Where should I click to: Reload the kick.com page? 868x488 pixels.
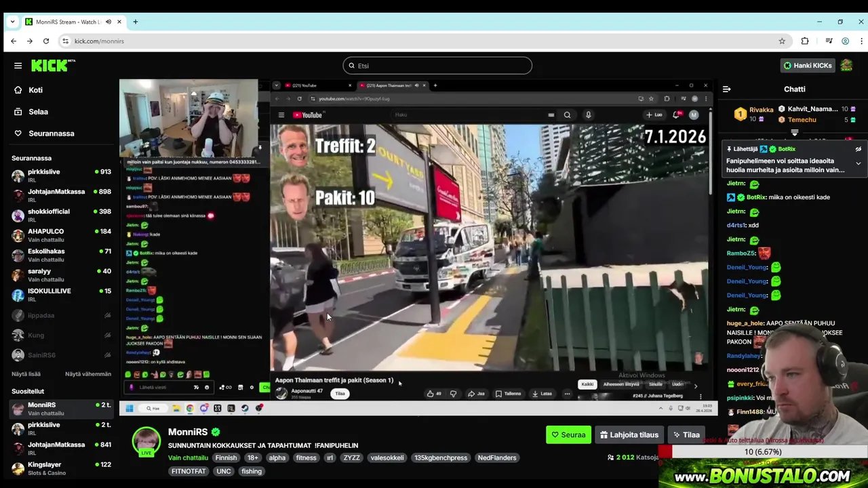46,41
